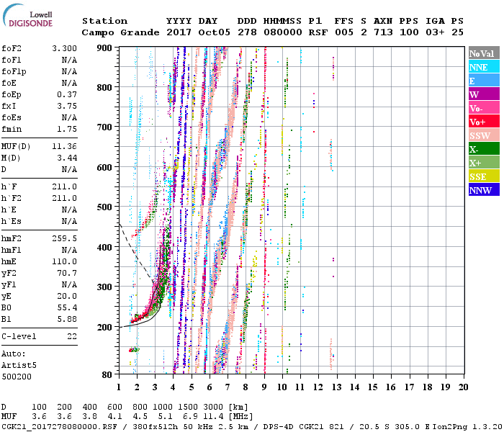Select the E blue legend swatch

(484, 81)
